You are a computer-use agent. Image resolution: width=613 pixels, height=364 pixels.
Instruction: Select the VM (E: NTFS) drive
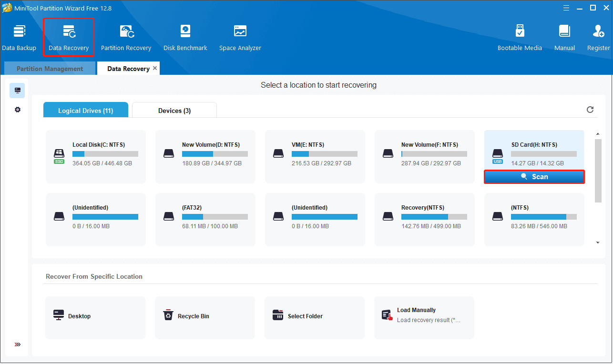pyautogui.click(x=315, y=157)
